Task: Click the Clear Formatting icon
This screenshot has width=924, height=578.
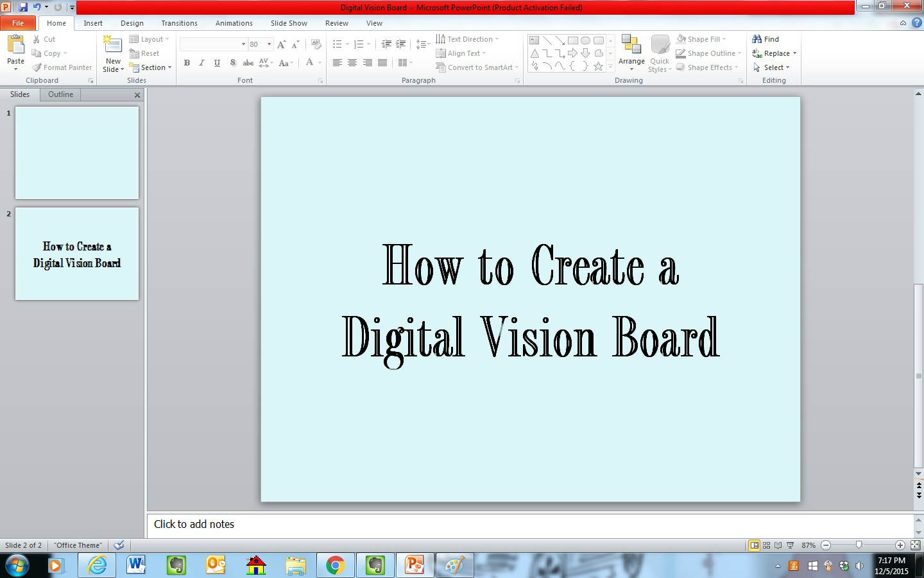Action: click(x=316, y=44)
